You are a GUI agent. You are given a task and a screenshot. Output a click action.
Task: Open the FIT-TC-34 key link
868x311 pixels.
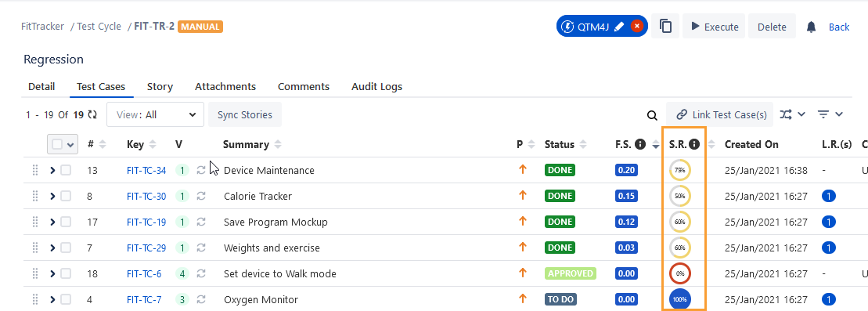click(146, 170)
